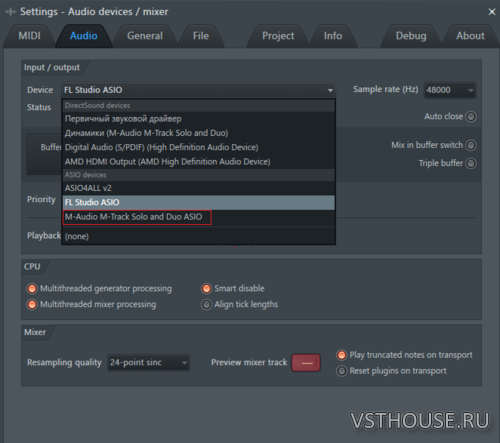This screenshot has height=443, width=500.
Task: Toggle the Triple buffer option
Action: [x=471, y=163]
